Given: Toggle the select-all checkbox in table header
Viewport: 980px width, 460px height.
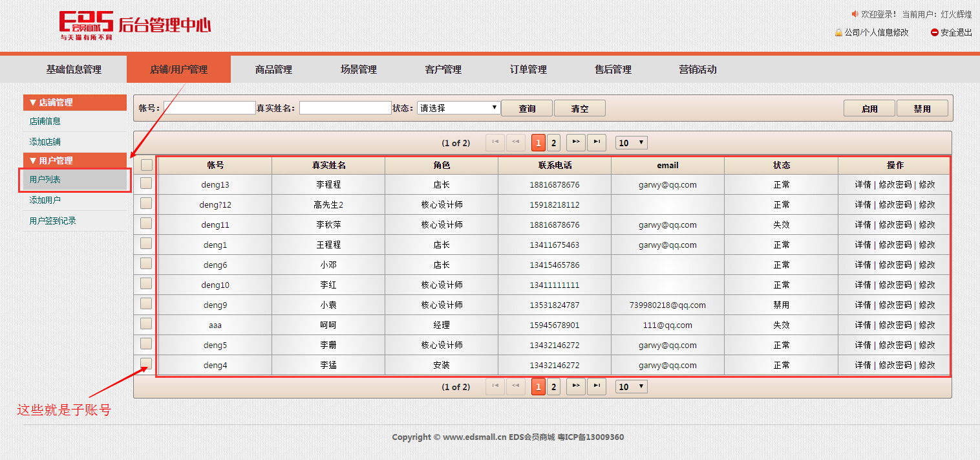Looking at the screenshot, I should click(x=147, y=165).
